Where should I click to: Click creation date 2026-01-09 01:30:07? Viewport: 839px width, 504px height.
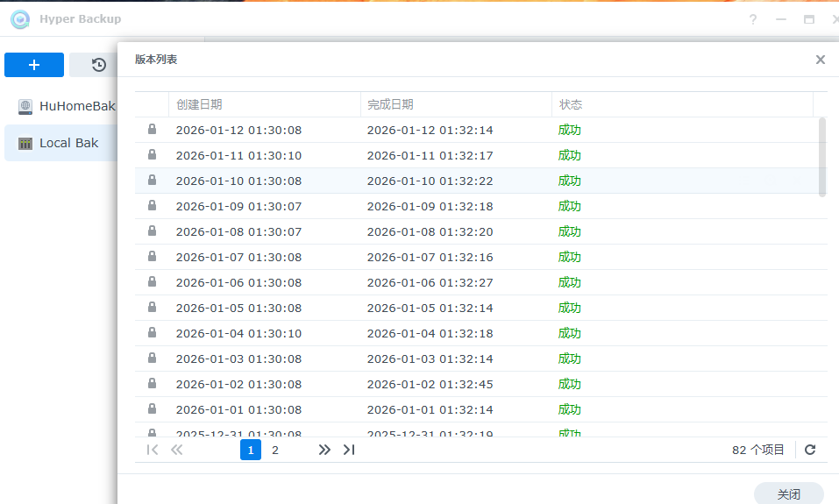pyautogui.click(x=238, y=207)
